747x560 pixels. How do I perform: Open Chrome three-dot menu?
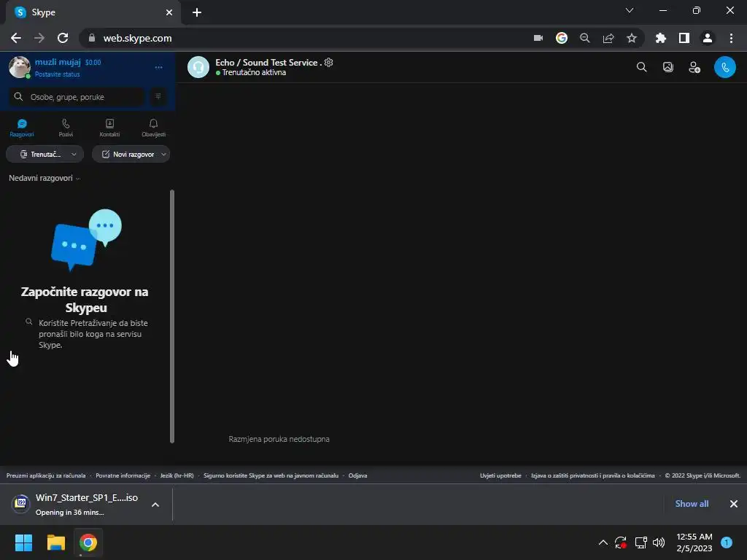pyautogui.click(x=731, y=38)
